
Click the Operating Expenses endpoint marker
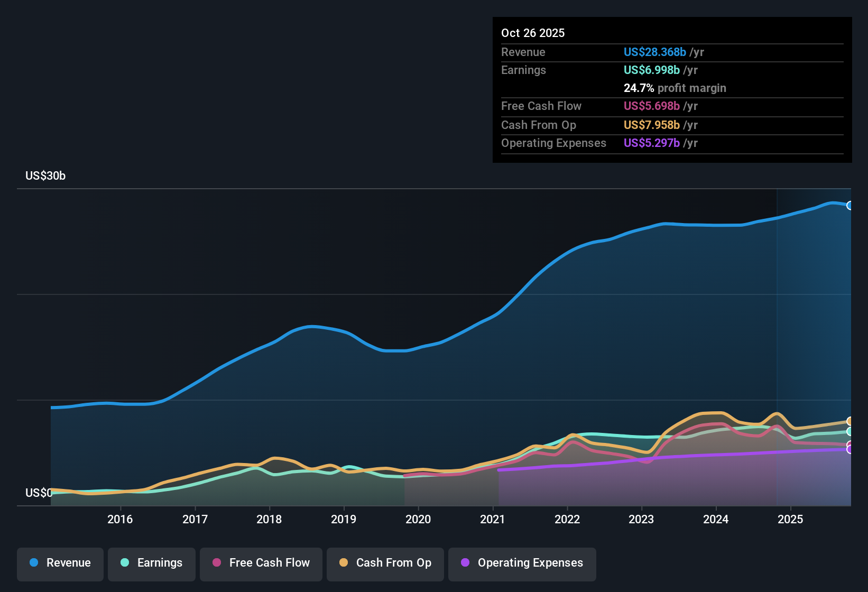coord(849,449)
